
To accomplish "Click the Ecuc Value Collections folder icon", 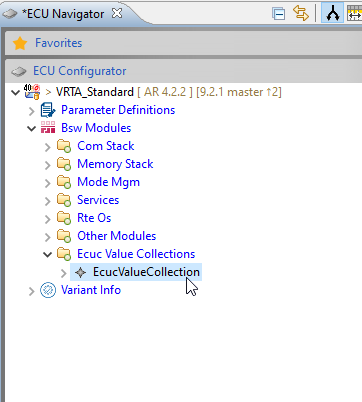I will pos(64,254).
